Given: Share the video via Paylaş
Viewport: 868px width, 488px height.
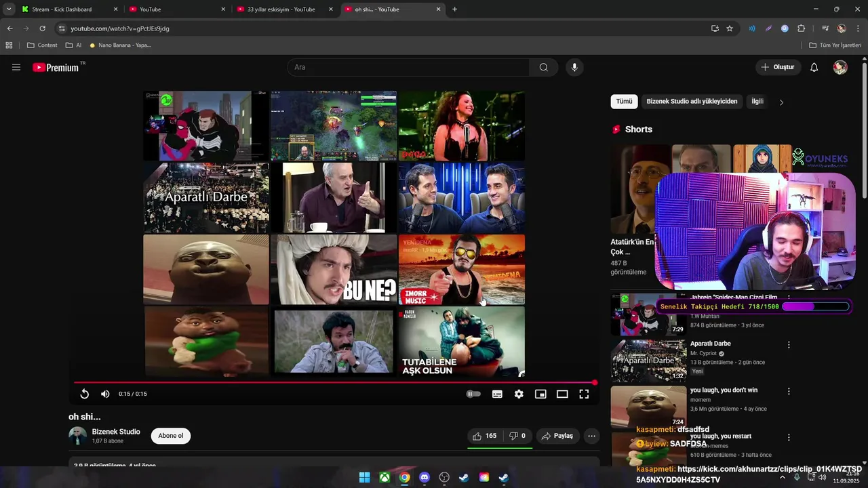Looking at the screenshot, I should 557,436.
